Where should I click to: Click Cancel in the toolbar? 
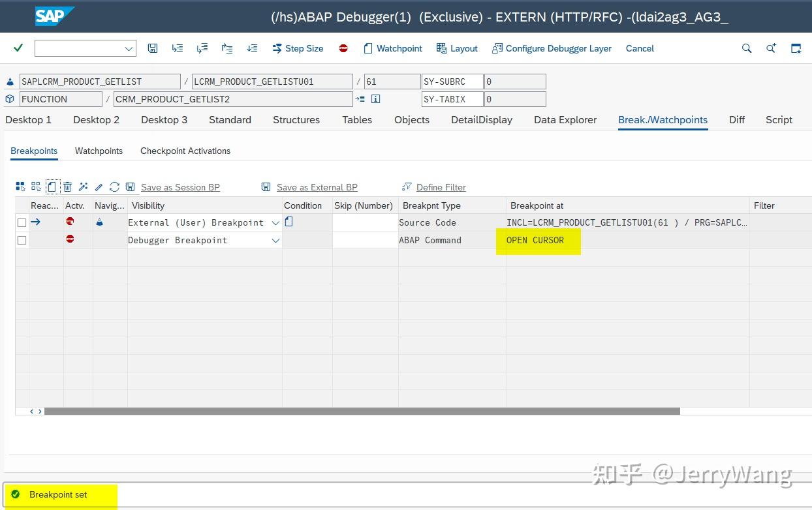click(640, 48)
